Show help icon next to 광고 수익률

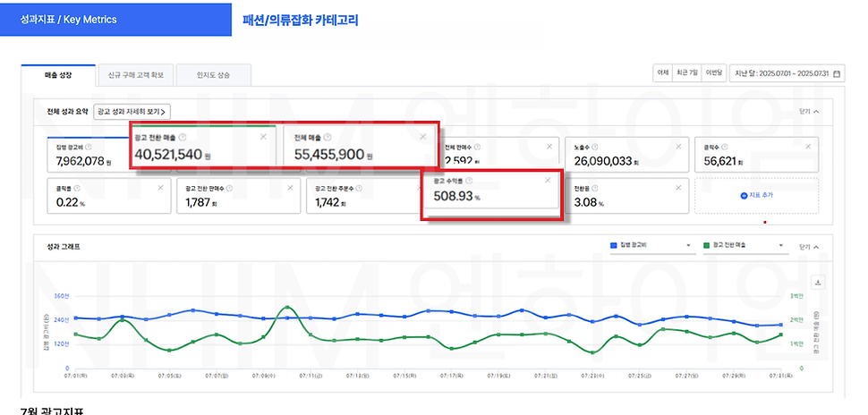pyautogui.click(x=469, y=181)
